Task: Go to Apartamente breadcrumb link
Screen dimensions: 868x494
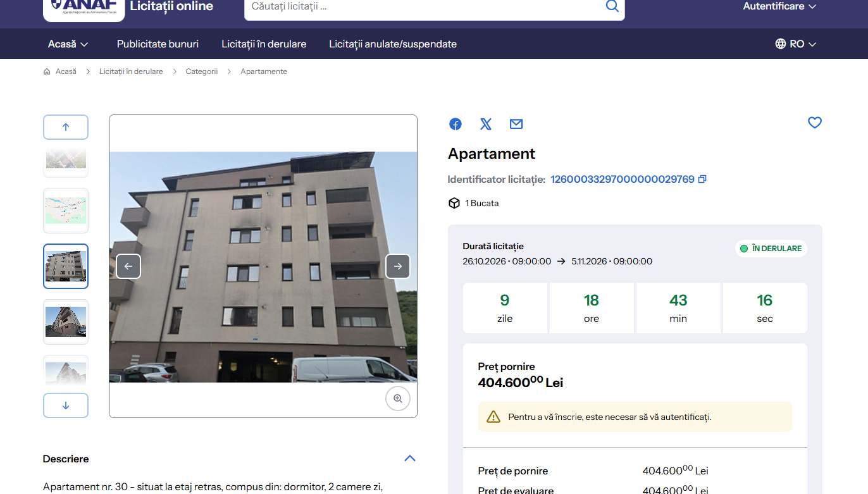Action: pos(264,71)
